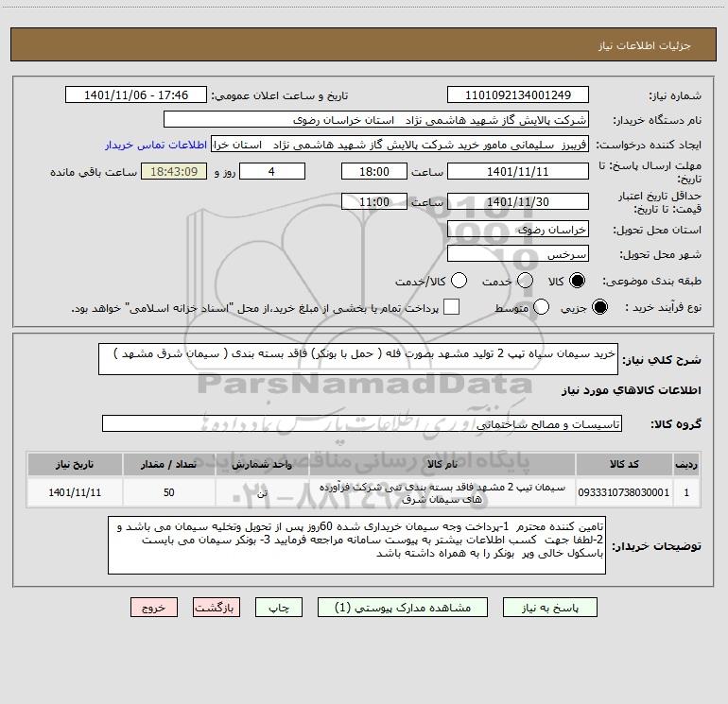Click the 11:00 hour field
The height and width of the screenshot is (704, 728).
[374, 201]
